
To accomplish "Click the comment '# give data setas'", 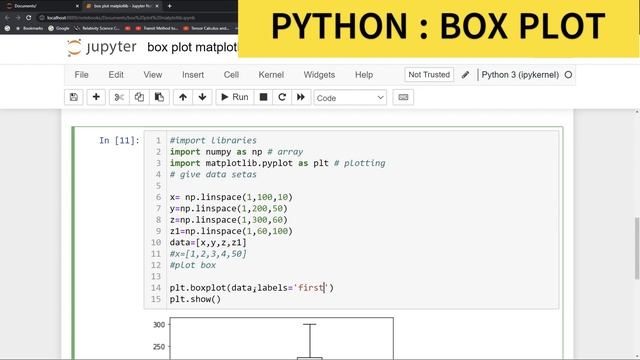I will point(213,175).
